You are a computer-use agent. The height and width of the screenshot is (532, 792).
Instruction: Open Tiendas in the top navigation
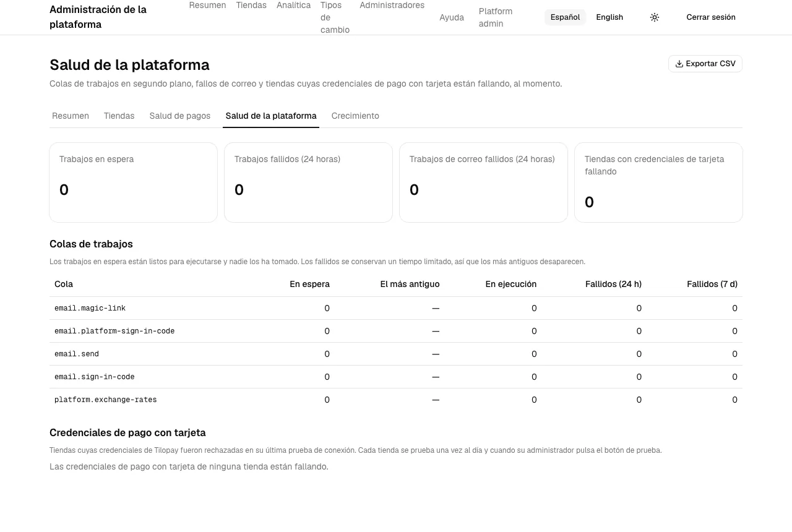point(251,5)
